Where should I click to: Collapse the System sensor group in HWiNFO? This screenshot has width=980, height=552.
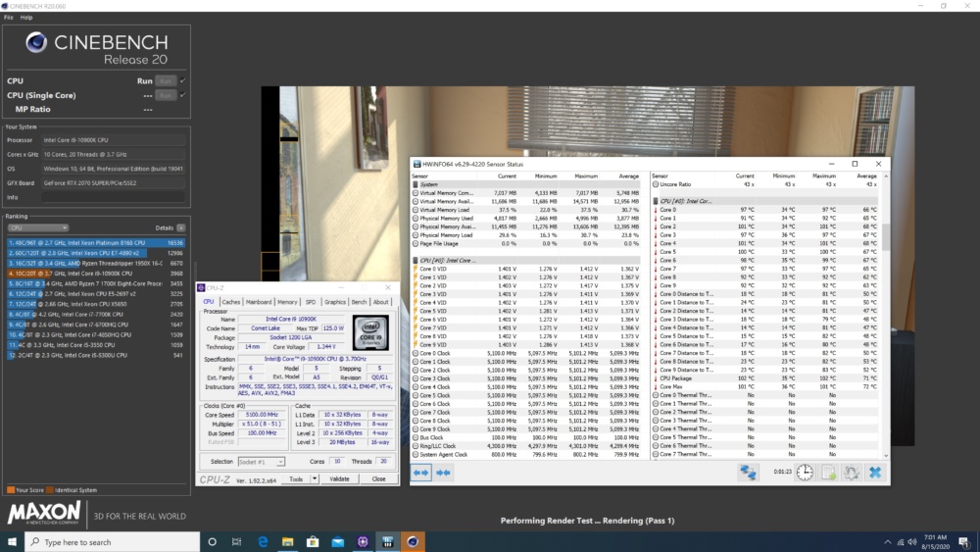415,185
